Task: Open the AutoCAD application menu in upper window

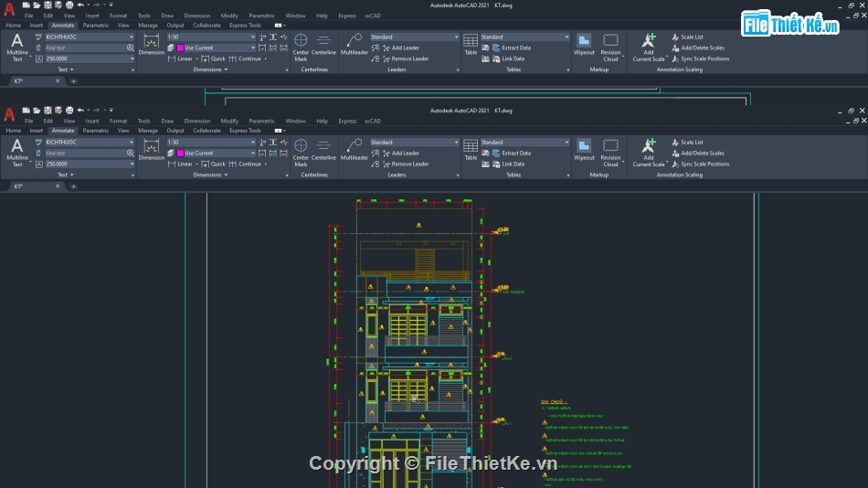Action: [9, 8]
